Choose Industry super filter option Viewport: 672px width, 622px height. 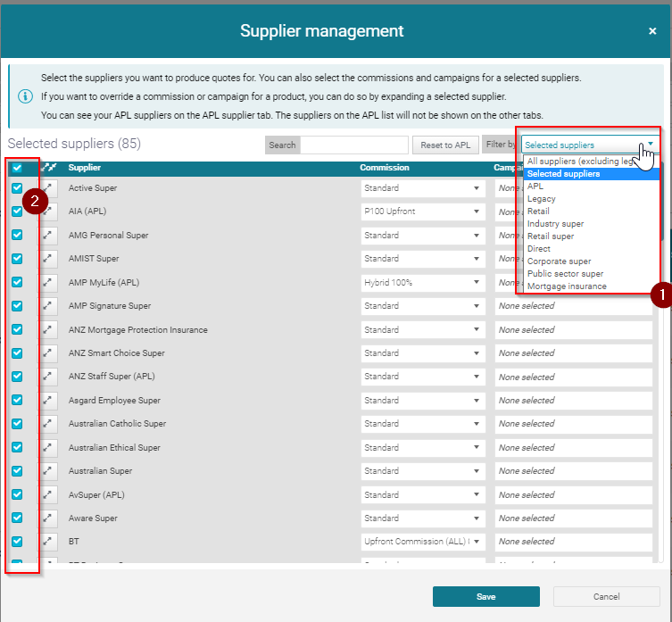tap(591, 224)
